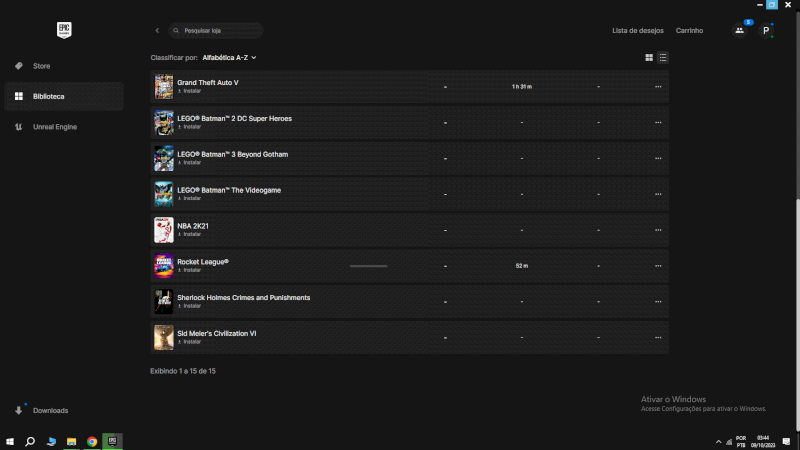Switch library to grid view
The height and width of the screenshot is (450, 800).
649,58
